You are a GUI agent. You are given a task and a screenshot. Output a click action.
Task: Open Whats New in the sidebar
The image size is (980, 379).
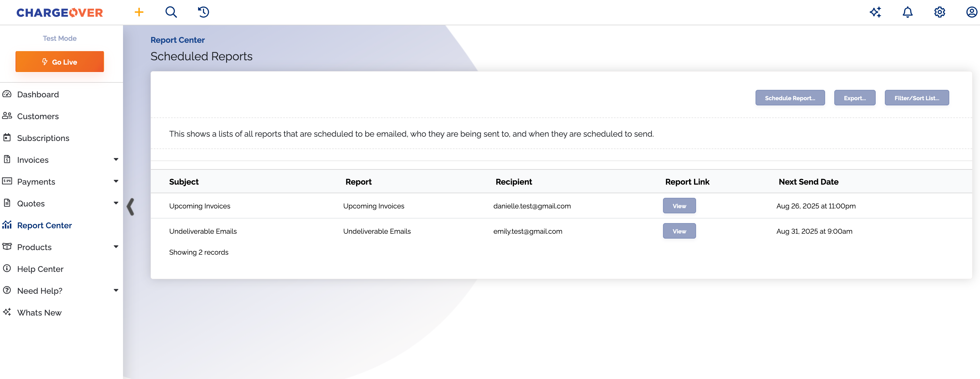coord(39,313)
